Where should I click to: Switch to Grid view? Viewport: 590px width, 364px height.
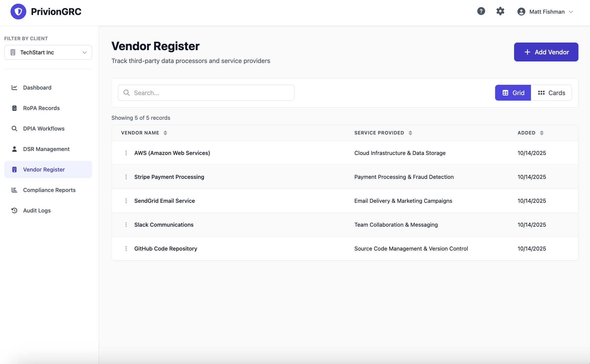pos(513,93)
